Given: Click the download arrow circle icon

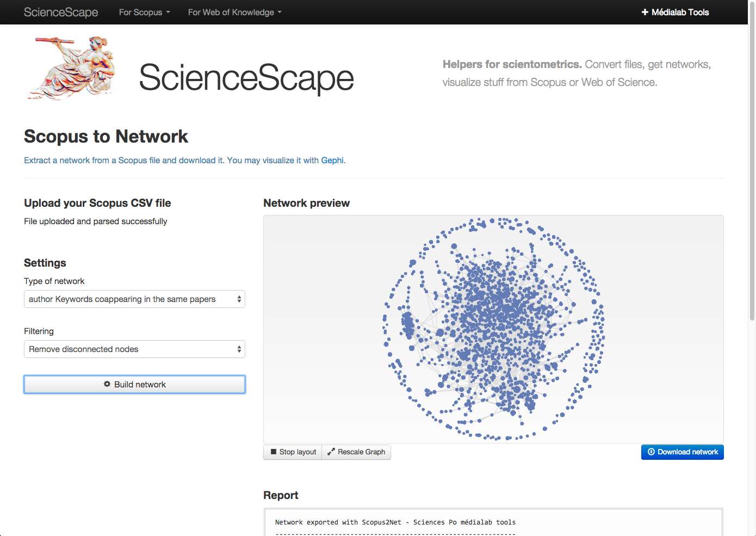Looking at the screenshot, I should pyautogui.click(x=651, y=452).
